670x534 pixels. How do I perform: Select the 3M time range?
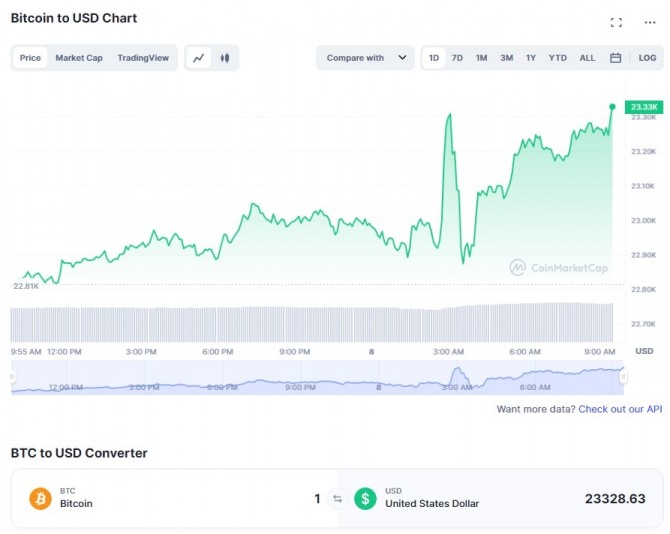[507, 58]
